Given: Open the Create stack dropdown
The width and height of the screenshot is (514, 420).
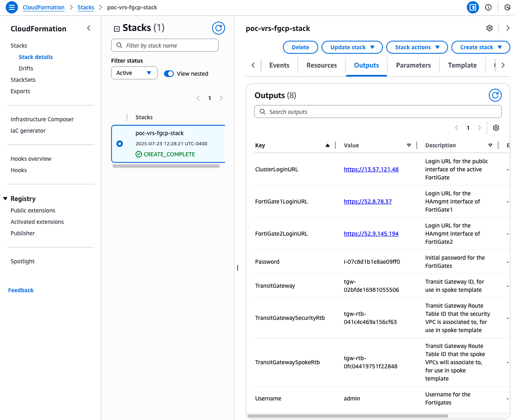Looking at the screenshot, I should [481, 47].
